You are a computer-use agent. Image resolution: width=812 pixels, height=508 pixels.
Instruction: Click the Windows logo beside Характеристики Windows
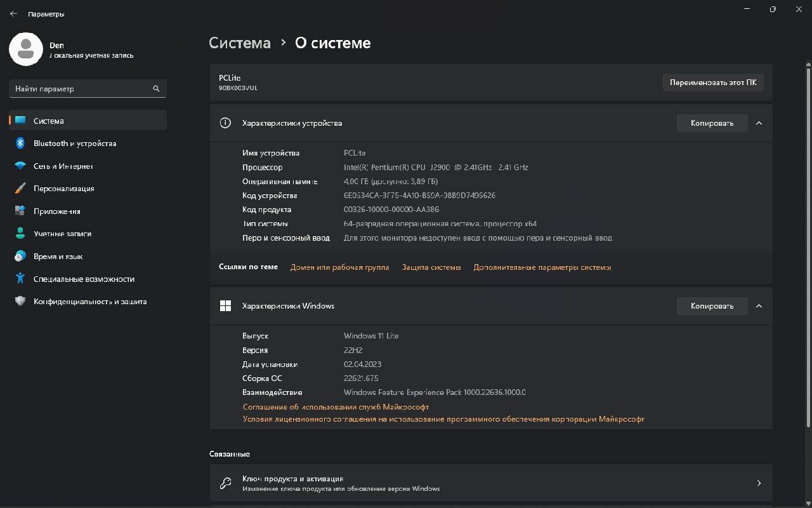tap(225, 306)
